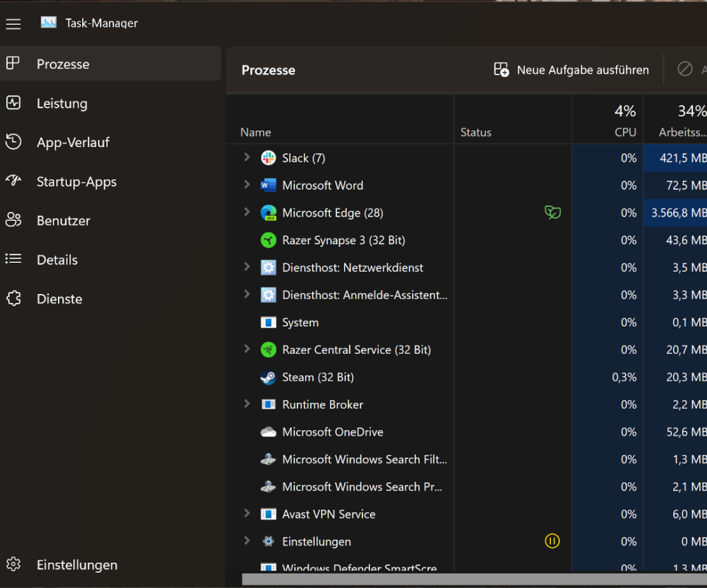Click the 0,3% CPU value for Steam
707x588 pixels.
624,377
